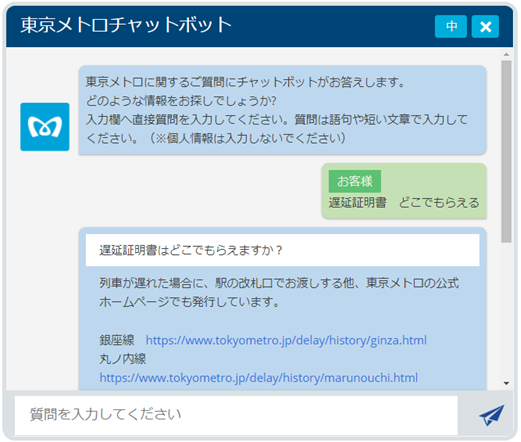The width and height of the screenshot is (521, 442).
Task: Click the scrollbar up arrow
Action: pos(506,54)
